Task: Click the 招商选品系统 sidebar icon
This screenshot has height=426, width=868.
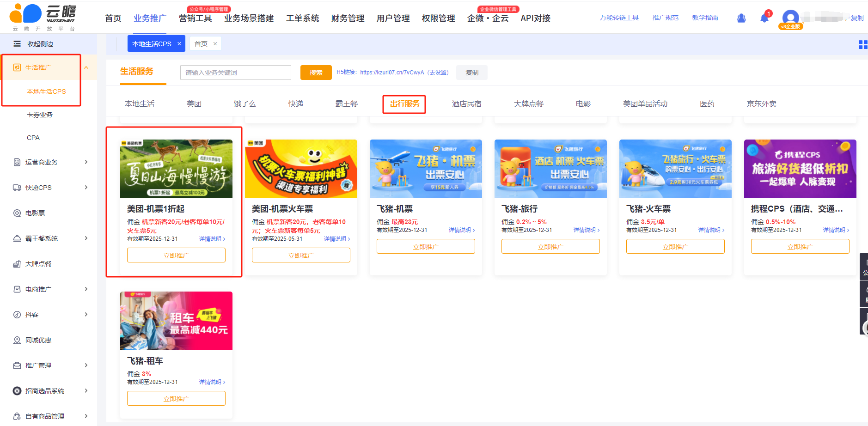Action: coord(17,391)
